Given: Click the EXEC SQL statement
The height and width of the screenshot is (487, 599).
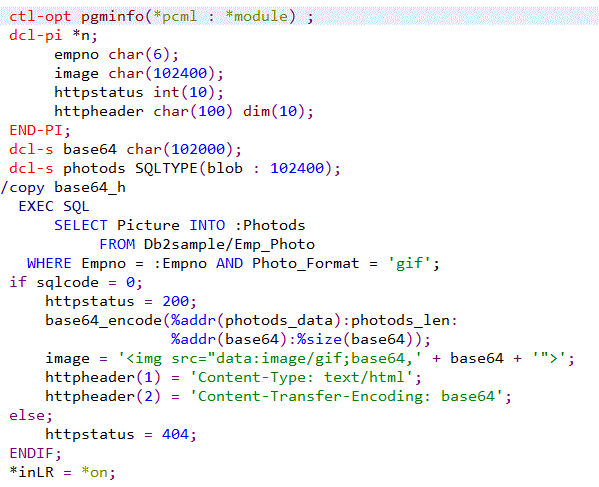Looking at the screenshot, I should (x=54, y=207).
